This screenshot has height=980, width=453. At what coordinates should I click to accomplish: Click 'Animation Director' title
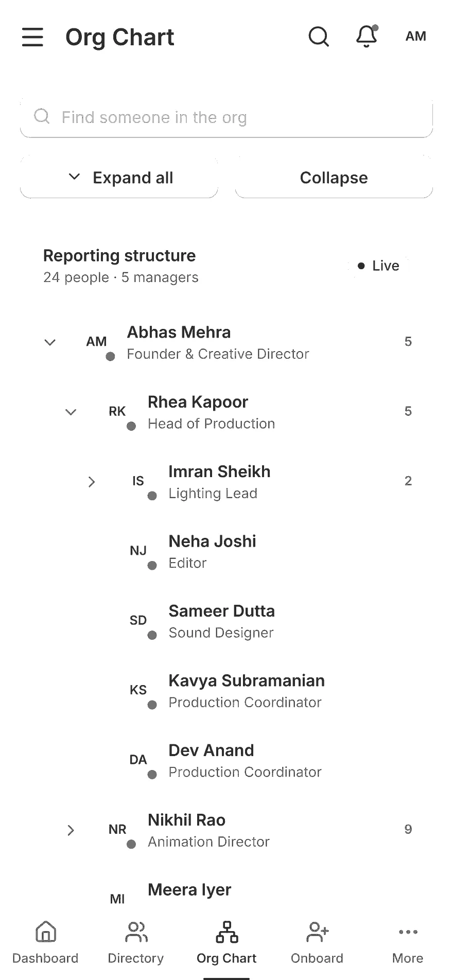pos(208,842)
